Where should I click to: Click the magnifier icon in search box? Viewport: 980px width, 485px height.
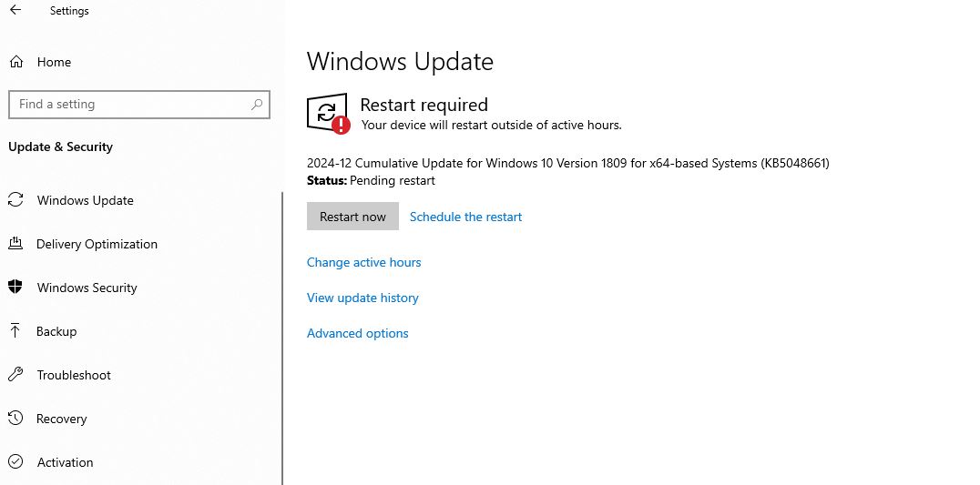257,105
